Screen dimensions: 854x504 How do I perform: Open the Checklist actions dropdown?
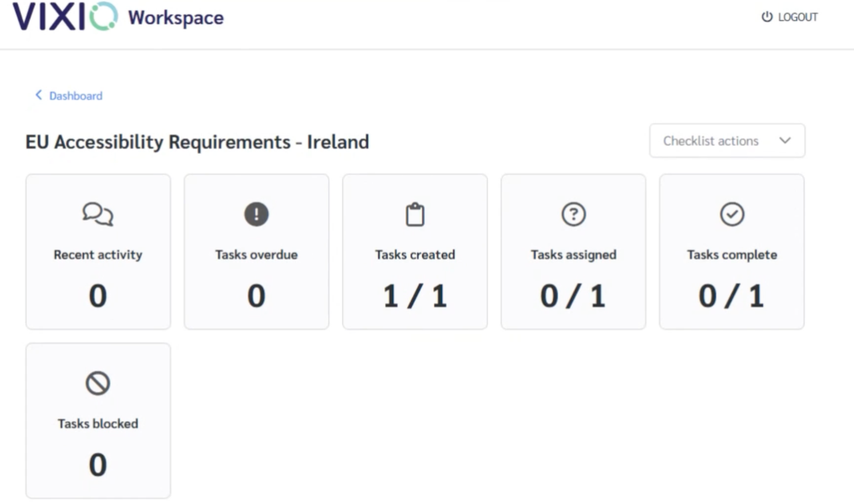pyautogui.click(x=711, y=141)
